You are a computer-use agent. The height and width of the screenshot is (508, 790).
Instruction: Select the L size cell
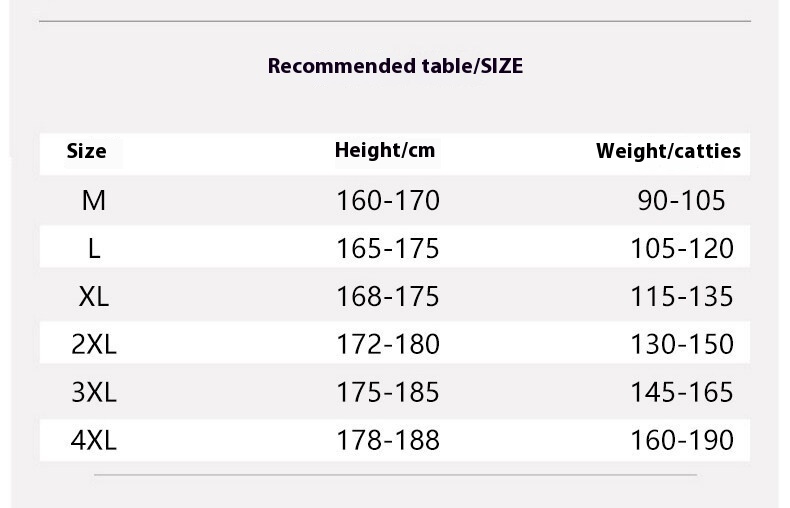click(x=94, y=248)
